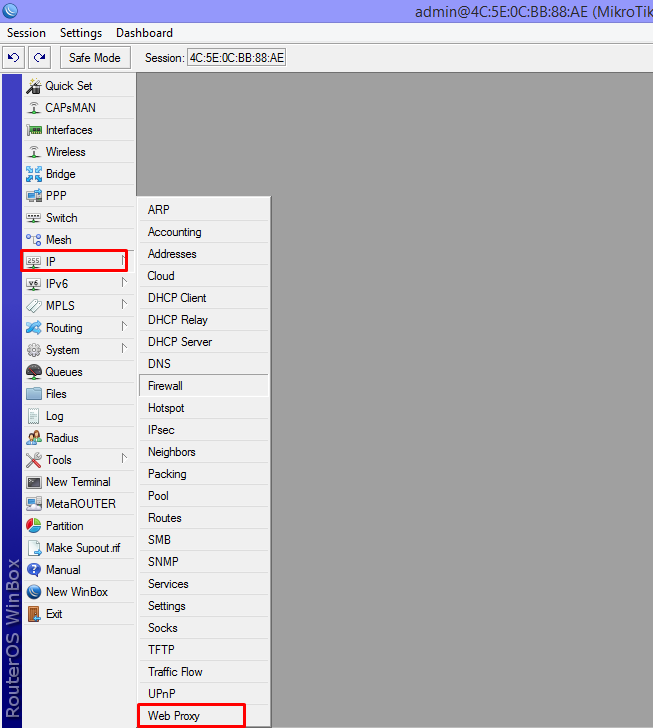The width and height of the screenshot is (653, 728).
Task: Click the CAPsMAN antenna icon
Action: (33, 108)
